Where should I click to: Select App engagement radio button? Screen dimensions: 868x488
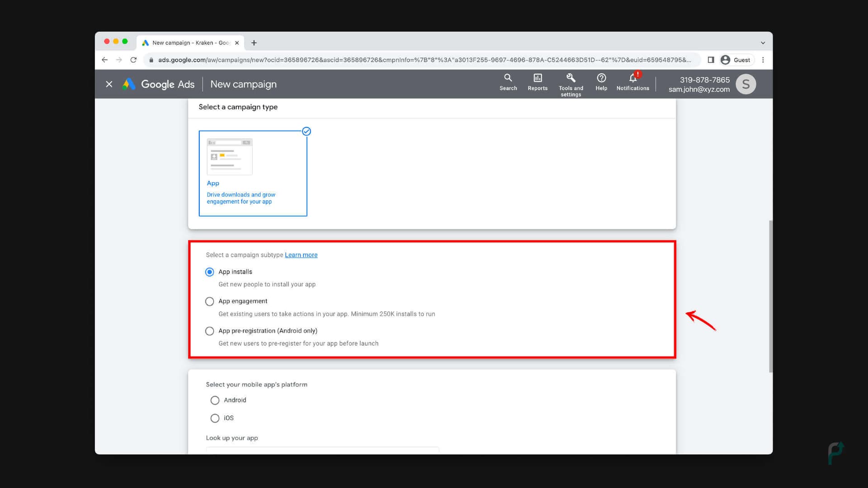(209, 301)
